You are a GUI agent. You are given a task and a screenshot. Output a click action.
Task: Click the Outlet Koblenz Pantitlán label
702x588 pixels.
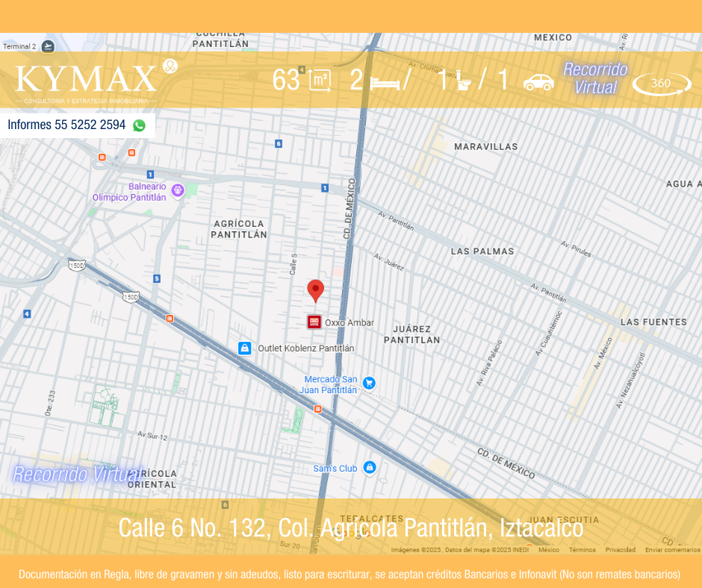[x=305, y=348]
